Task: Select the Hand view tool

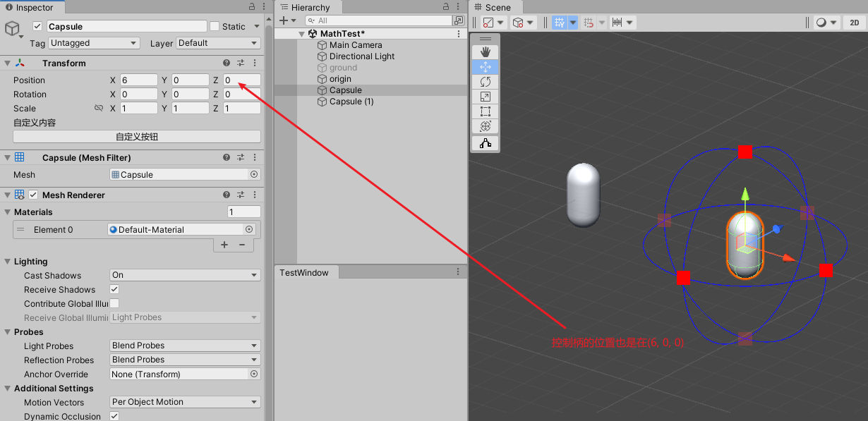Action: [x=485, y=52]
